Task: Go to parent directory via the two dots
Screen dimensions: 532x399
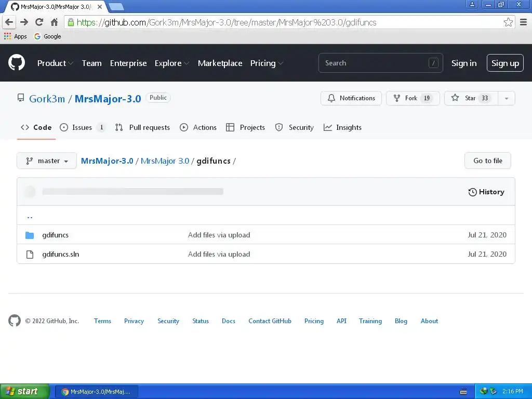Action: click(x=30, y=216)
